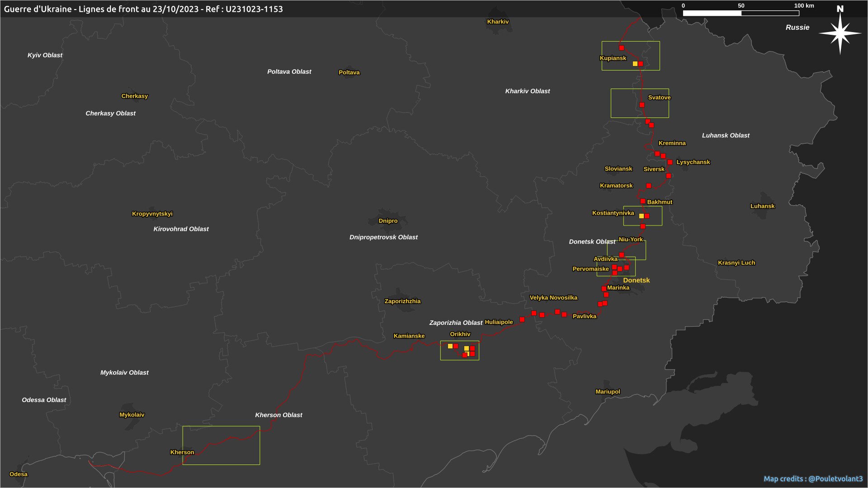Click the Odessa Oblast label
The width and height of the screenshot is (868, 488).
click(x=44, y=400)
